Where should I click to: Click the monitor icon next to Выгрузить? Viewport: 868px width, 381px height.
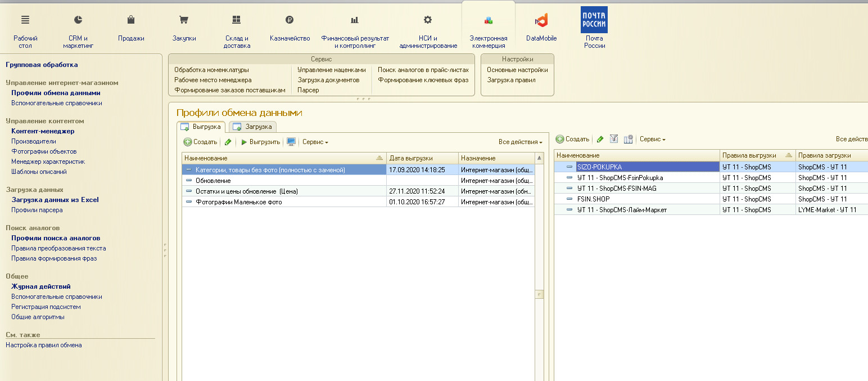click(x=291, y=142)
